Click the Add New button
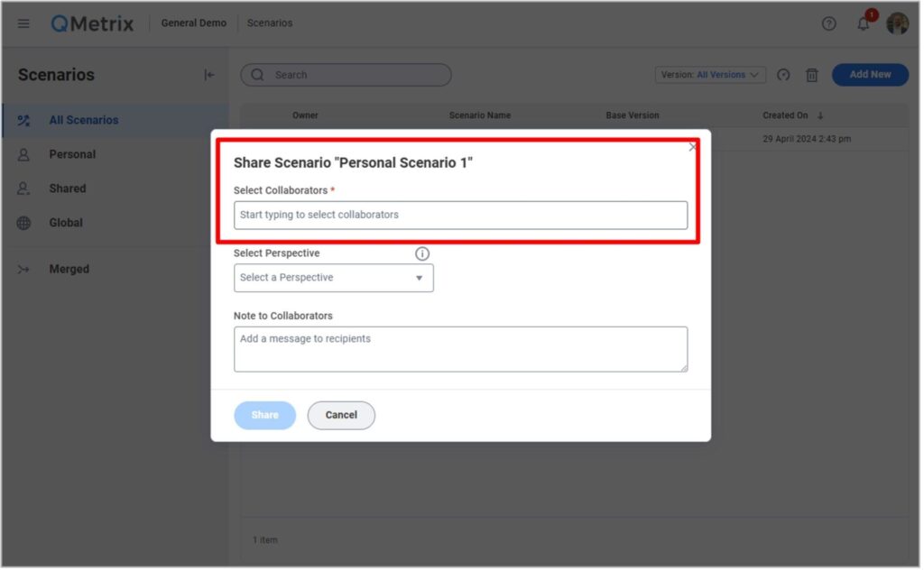This screenshot has height=570, width=924. [x=869, y=75]
